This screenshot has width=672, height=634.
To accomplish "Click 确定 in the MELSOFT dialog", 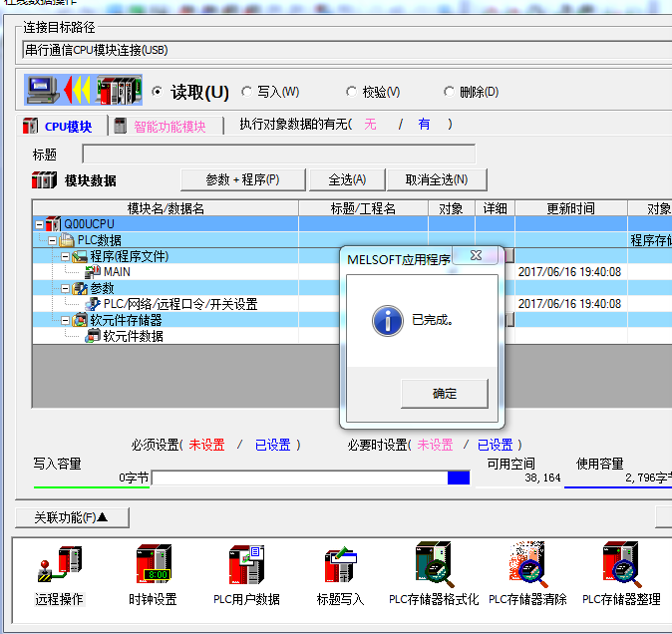I will point(445,394).
